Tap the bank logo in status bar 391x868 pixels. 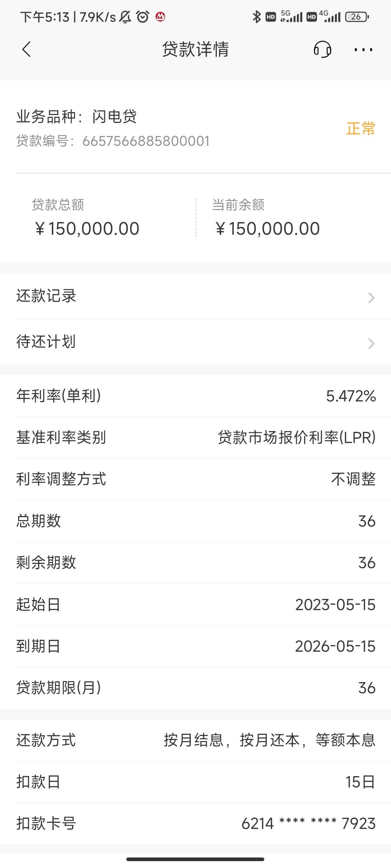pos(160,17)
